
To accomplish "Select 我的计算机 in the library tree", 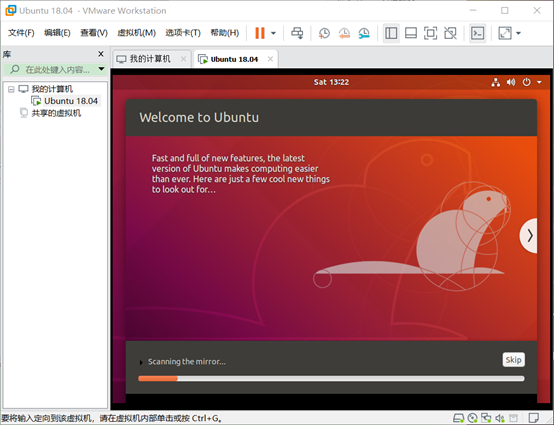I will point(52,89).
